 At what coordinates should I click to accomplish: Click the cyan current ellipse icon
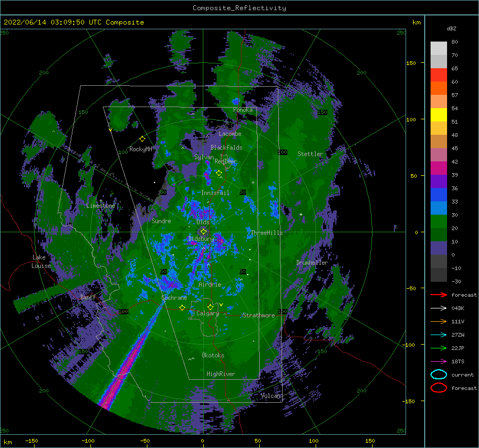coord(439,374)
